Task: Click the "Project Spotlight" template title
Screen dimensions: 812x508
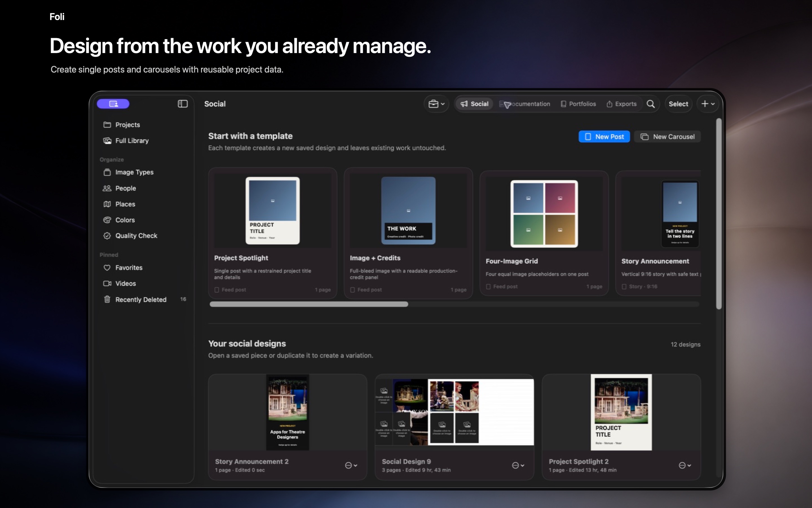Action: click(x=241, y=258)
